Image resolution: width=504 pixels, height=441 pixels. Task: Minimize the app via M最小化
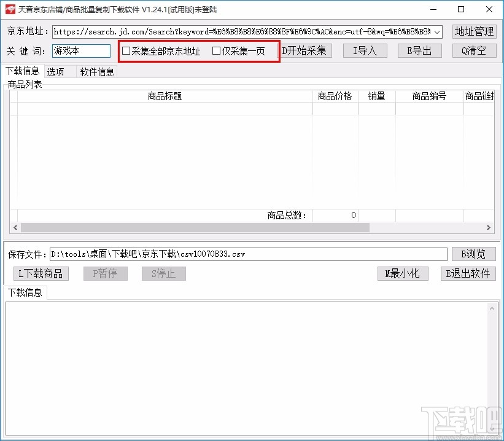click(403, 273)
